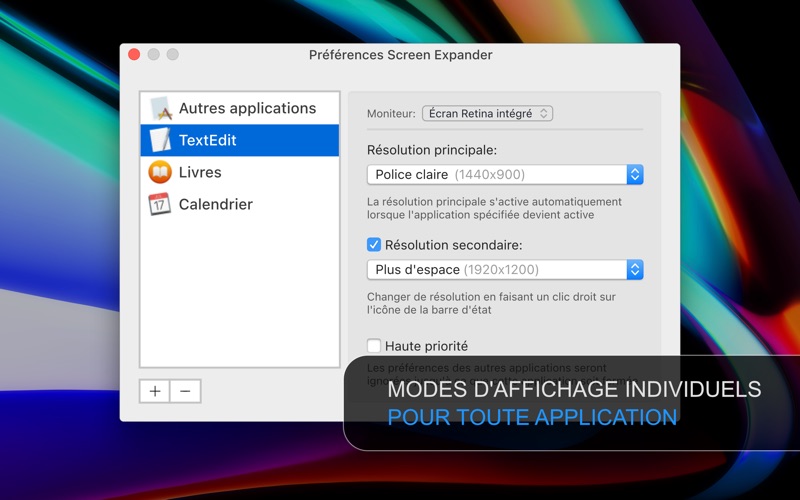The height and width of the screenshot is (500, 800).
Task: Remove the selected application with minus button
Action: click(x=185, y=391)
